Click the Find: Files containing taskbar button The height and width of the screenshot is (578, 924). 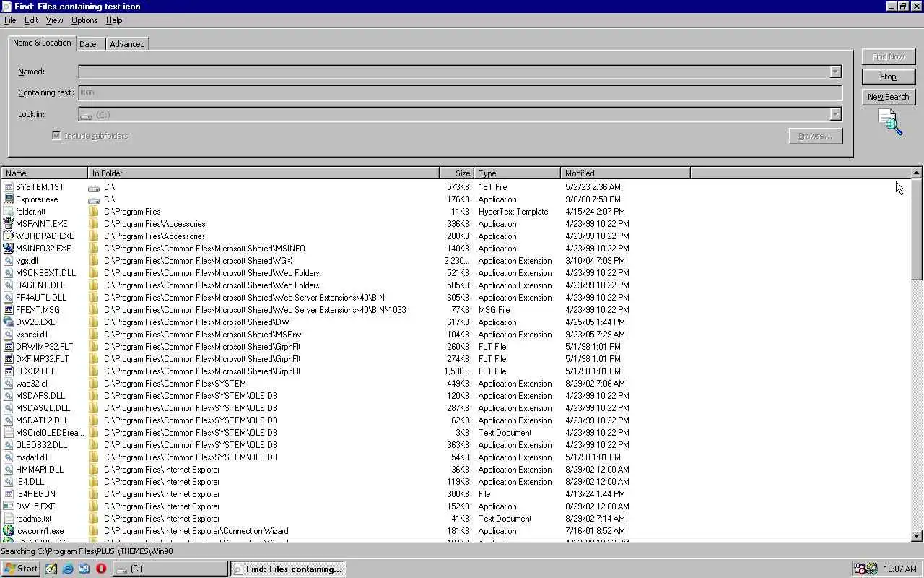pos(287,569)
